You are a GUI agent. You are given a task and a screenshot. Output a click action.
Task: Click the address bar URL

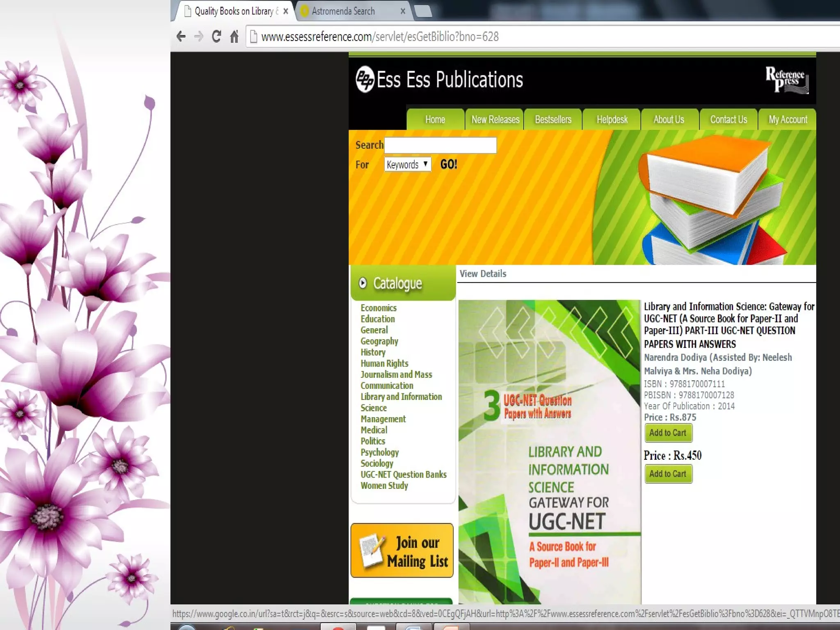click(380, 37)
